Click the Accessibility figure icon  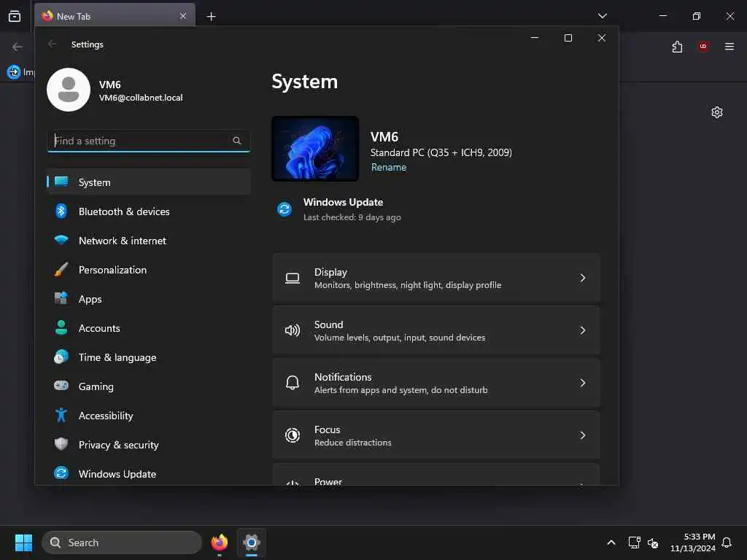(61, 415)
